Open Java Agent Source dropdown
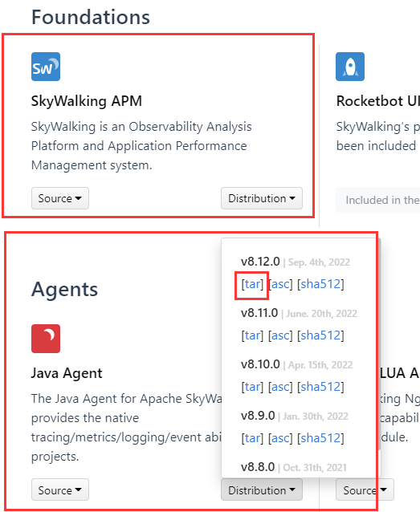420x512 pixels. (x=60, y=490)
